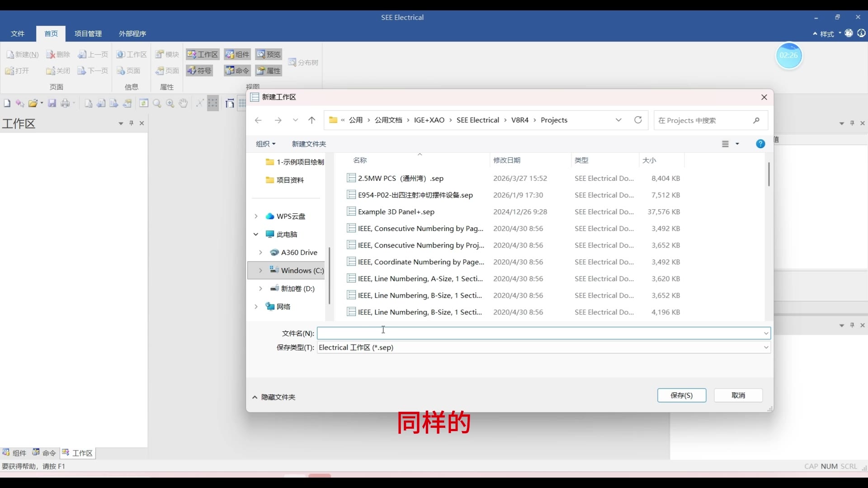Toggle the 命令 view button in ribbon

point(237,70)
